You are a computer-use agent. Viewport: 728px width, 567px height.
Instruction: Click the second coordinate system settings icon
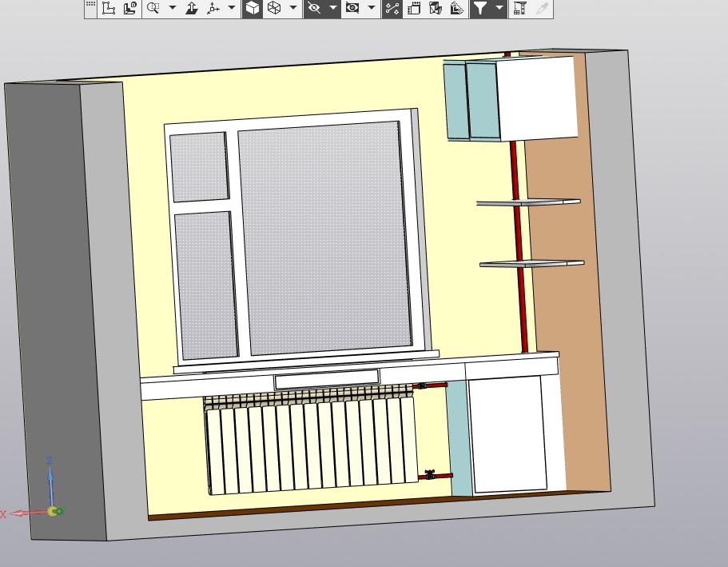pyautogui.click(x=129, y=8)
